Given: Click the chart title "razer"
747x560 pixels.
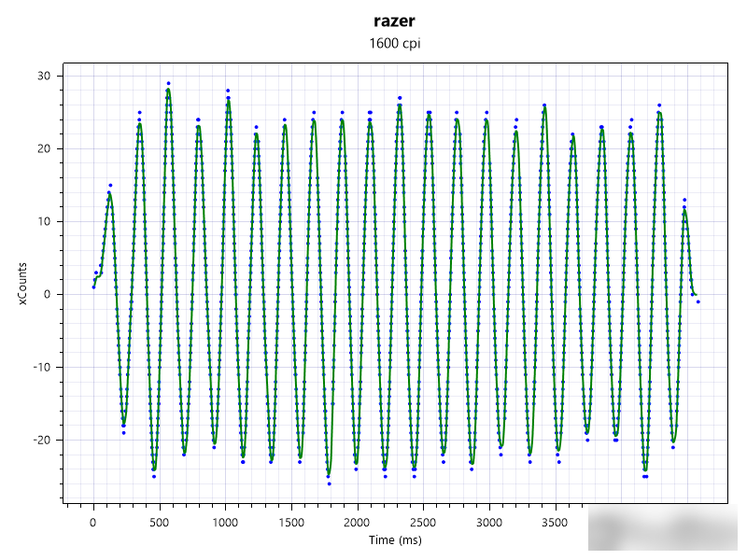Looking at the screenshot, I should click(x=394, y=21).
